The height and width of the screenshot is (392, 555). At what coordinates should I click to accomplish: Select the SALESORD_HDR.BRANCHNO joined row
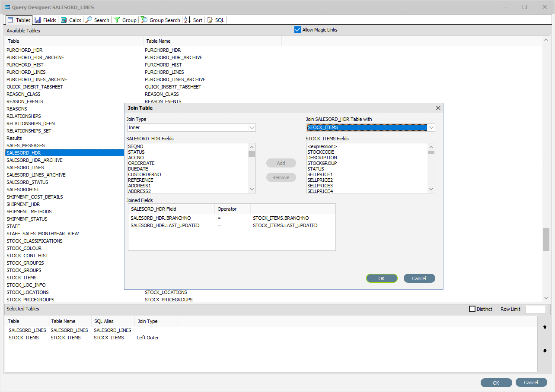232,218
